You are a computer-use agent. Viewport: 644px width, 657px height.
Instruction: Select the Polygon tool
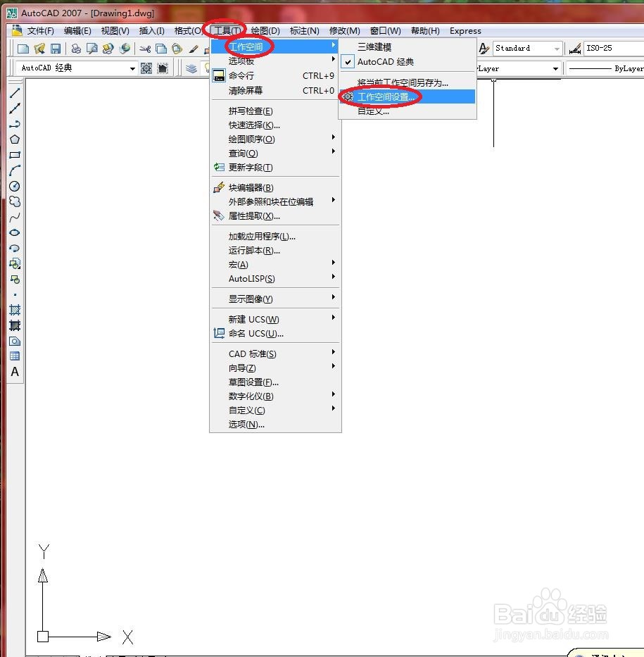coord(15,139)
